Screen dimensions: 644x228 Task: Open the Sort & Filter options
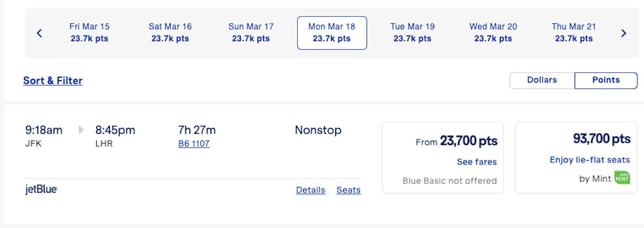(x=53, y=81)
